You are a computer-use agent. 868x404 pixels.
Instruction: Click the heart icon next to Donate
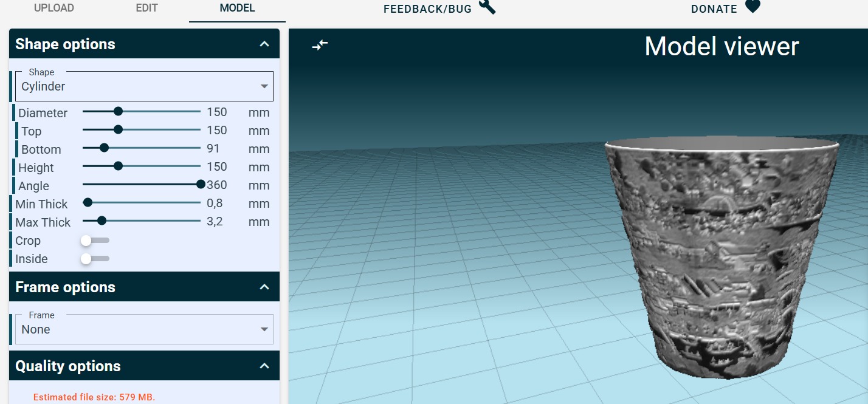pos(753,7)
